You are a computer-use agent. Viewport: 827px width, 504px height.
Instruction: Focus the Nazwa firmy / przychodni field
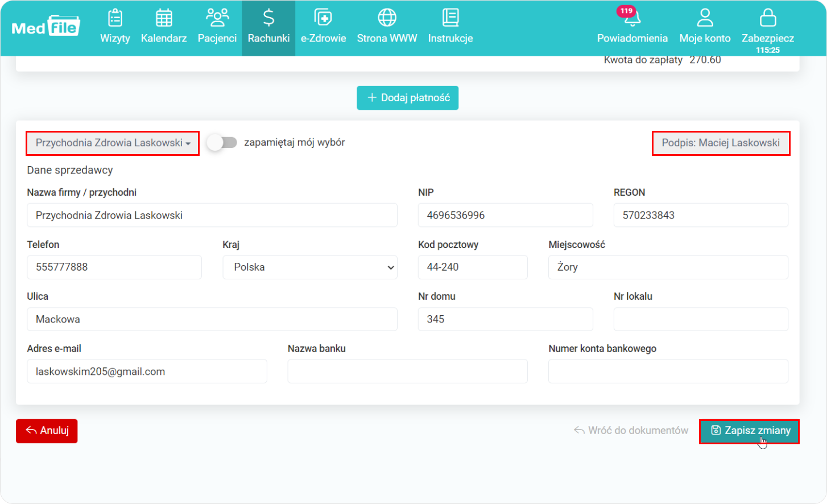[212, 215]
